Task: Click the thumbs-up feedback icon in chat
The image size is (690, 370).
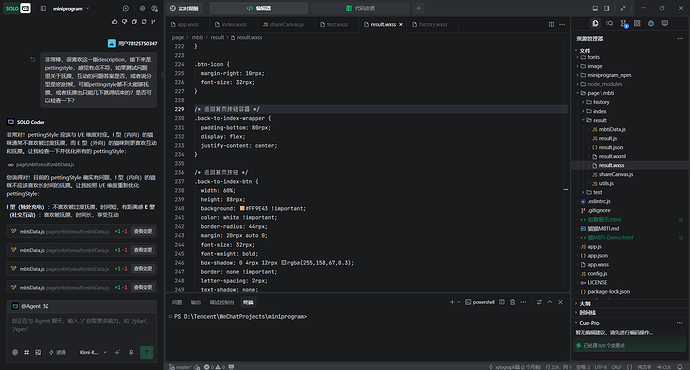Action: [x=115, y=21]
